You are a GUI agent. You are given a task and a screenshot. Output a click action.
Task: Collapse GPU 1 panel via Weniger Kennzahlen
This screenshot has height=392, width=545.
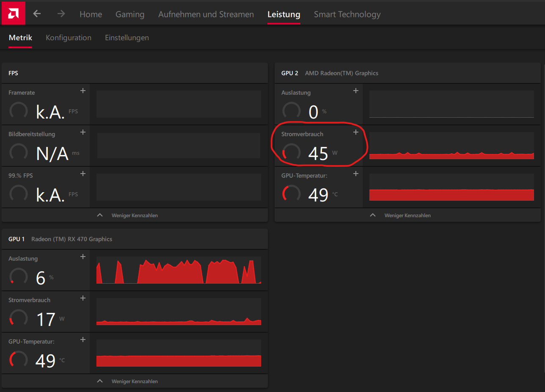click(135, 381)
